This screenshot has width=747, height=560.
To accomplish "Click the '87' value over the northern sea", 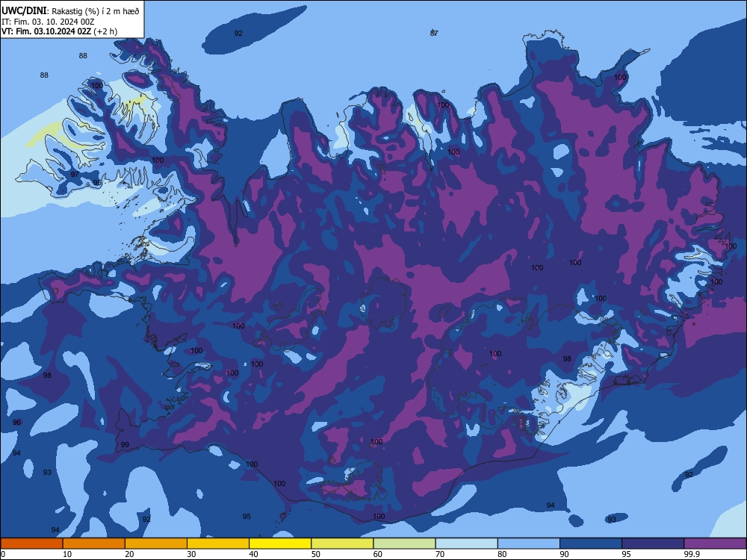I will pyautogui.click(x=434, y=33).
